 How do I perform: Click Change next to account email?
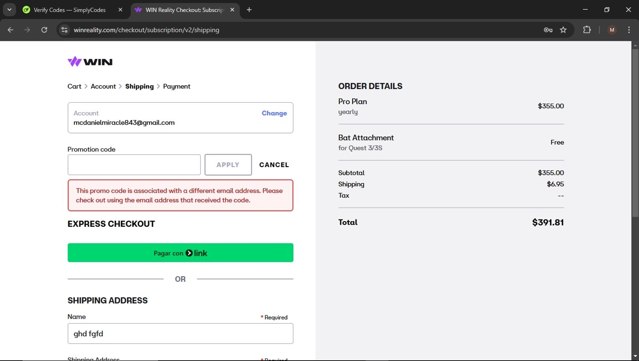pos(274,113)
